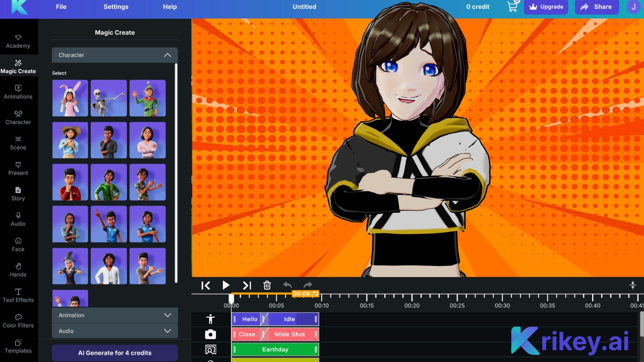Open the File menu item
Screen dimensions: 644x362
(61, 7)
